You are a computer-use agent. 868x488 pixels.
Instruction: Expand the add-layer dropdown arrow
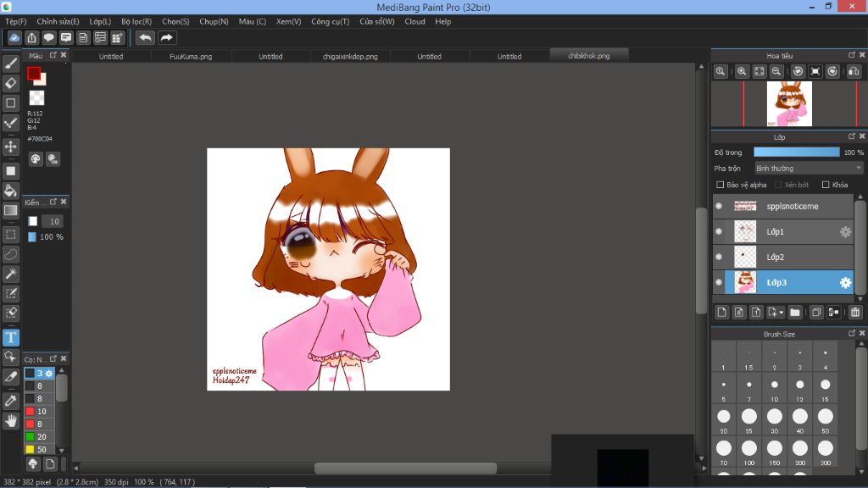pyautogui.click(x=782, y=312)
